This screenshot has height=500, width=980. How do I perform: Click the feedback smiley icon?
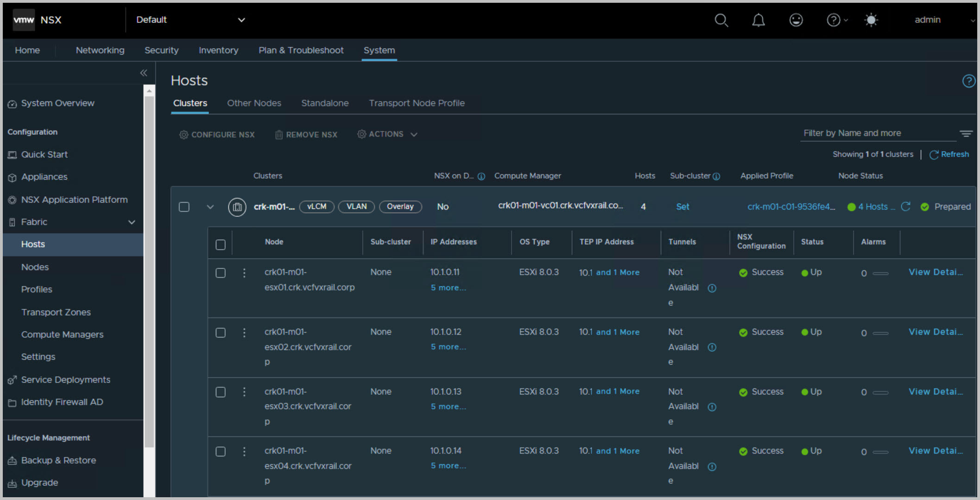click(x=796, y=20)
